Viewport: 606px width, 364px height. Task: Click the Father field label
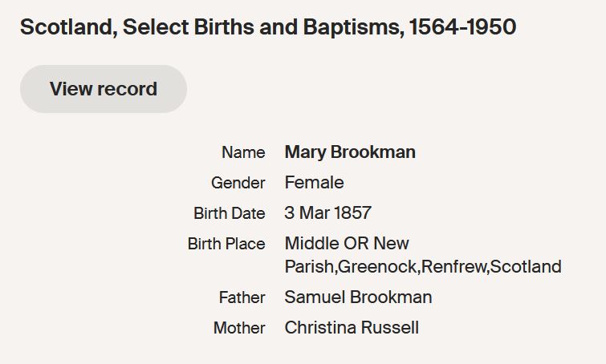[242, 297]
